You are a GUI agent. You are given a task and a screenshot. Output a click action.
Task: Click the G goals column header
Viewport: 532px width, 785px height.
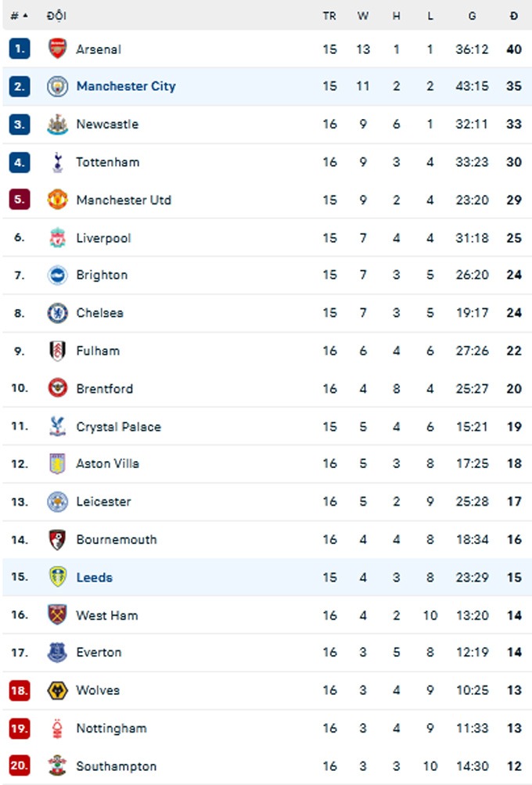[472, 15]
